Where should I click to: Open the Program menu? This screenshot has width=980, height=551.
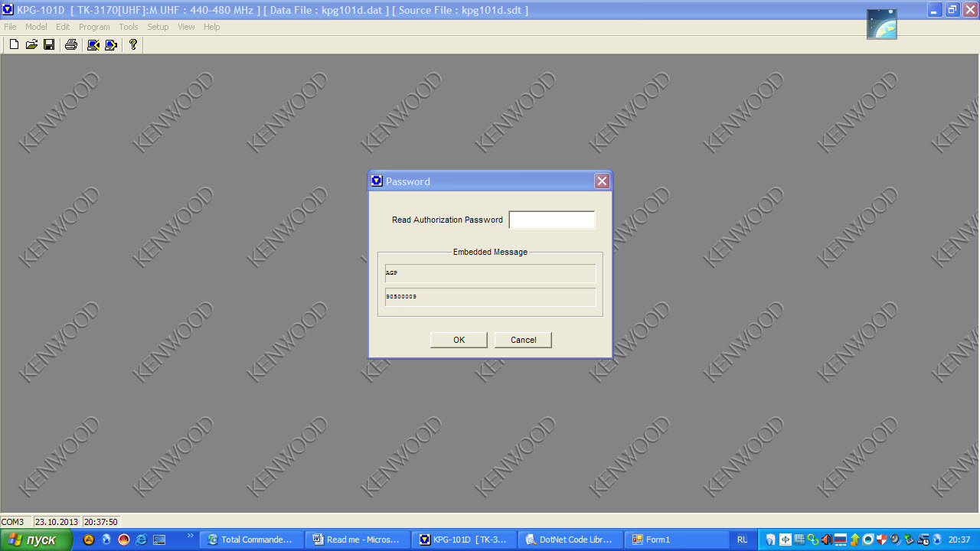94,27
